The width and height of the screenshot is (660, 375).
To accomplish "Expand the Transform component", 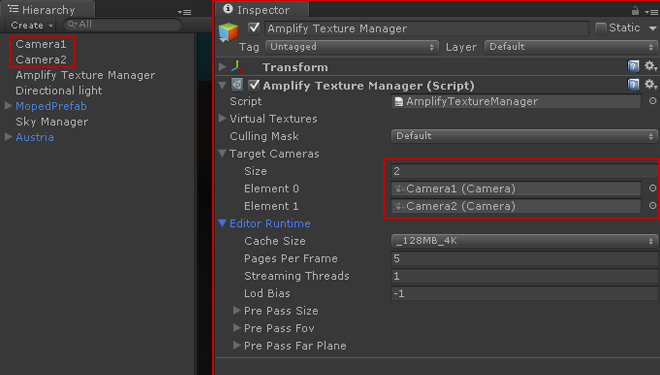I will click(x=222, y=66).
